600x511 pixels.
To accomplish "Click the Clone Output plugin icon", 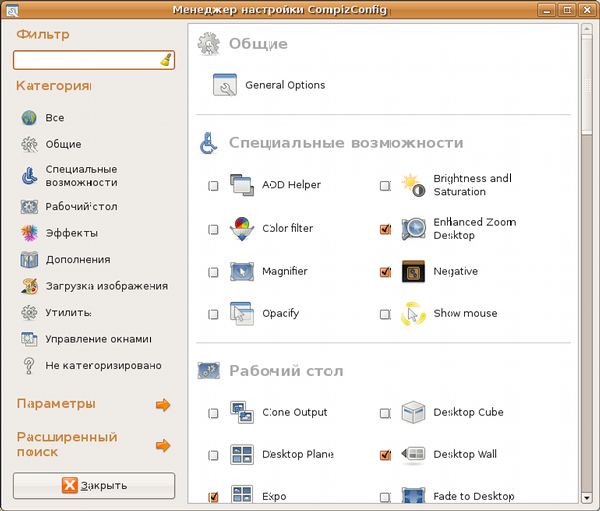I will [241, 412].
